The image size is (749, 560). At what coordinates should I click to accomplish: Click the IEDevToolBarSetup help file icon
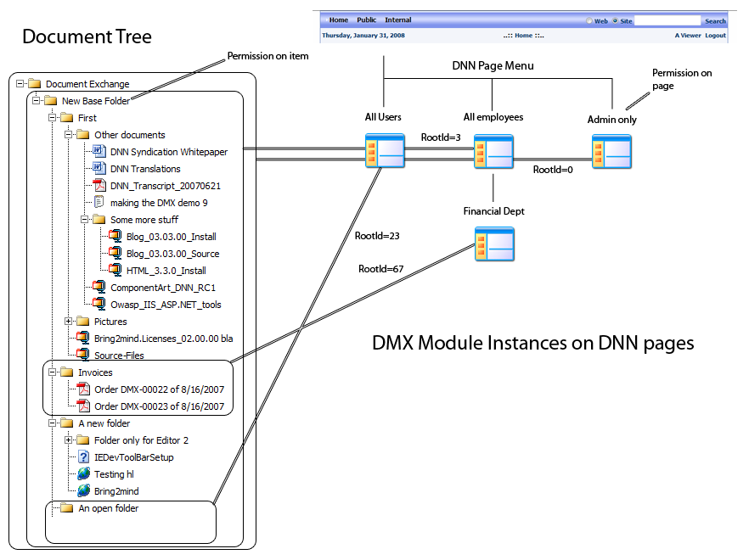[83, 457]
